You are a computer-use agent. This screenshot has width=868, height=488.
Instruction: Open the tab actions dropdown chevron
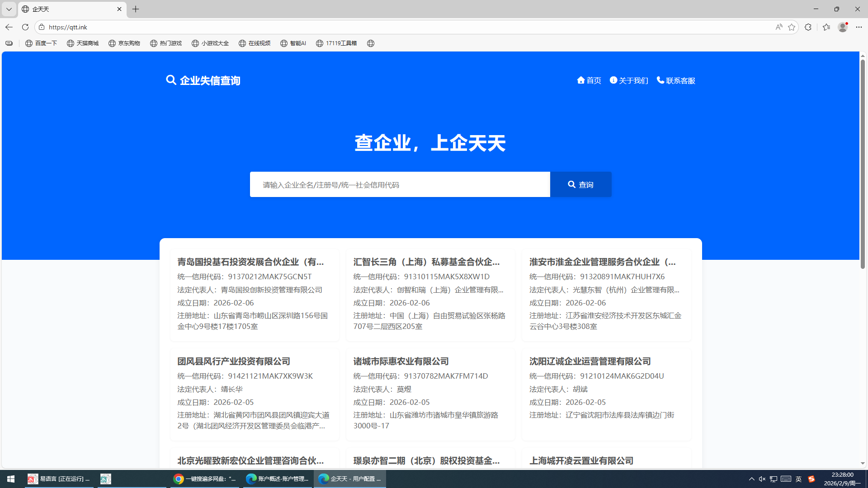(9, 9)
